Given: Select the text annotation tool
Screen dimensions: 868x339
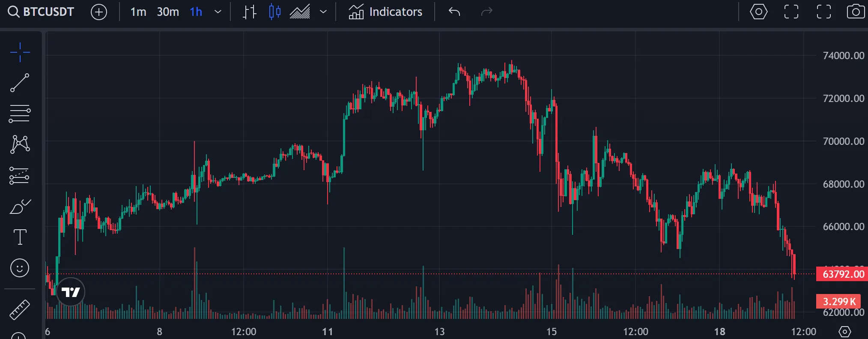Looking at the screenshot, I should point(20,237).
